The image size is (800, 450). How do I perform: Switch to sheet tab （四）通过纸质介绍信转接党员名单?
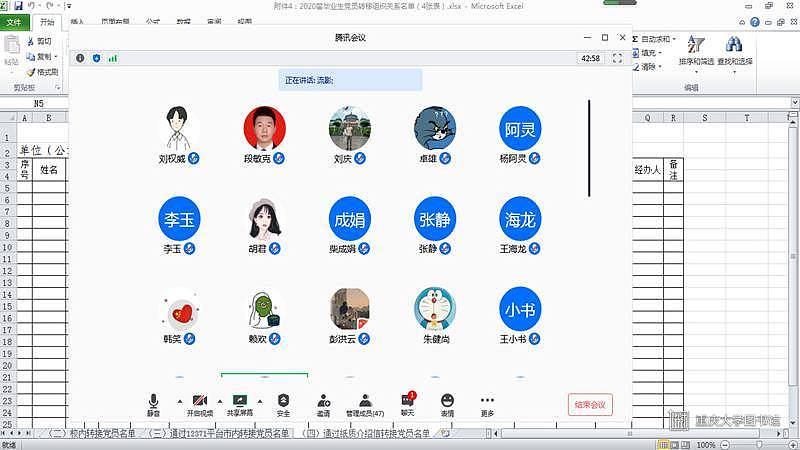point(366,433)
